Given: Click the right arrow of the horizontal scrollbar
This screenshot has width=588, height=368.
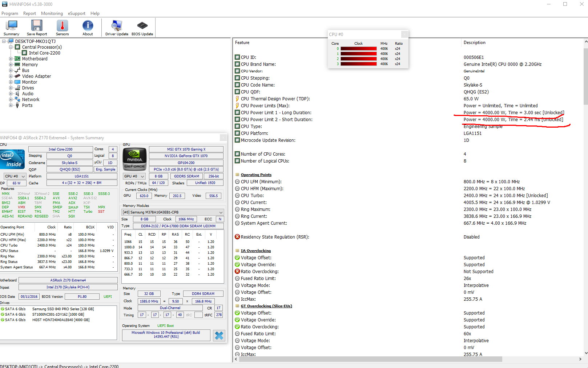Looking at the screenshot, I should [x=580, y=359].
